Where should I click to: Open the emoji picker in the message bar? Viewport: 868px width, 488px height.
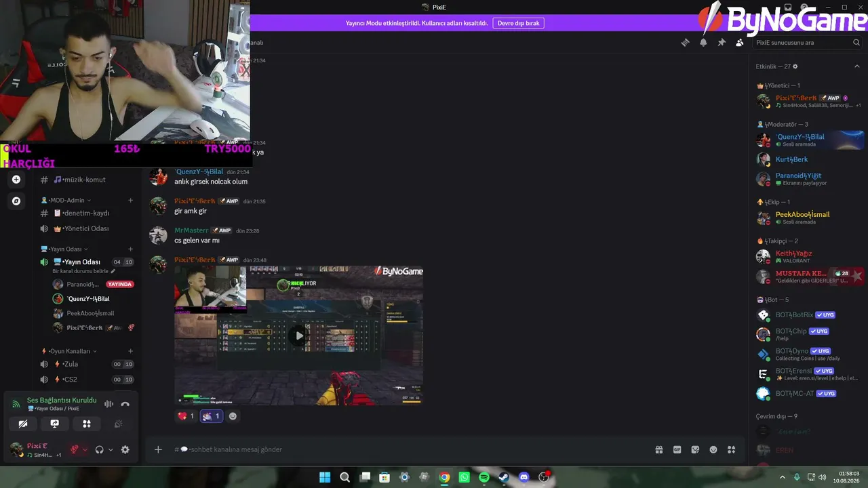pyautogui.click(x=713, y=449)
